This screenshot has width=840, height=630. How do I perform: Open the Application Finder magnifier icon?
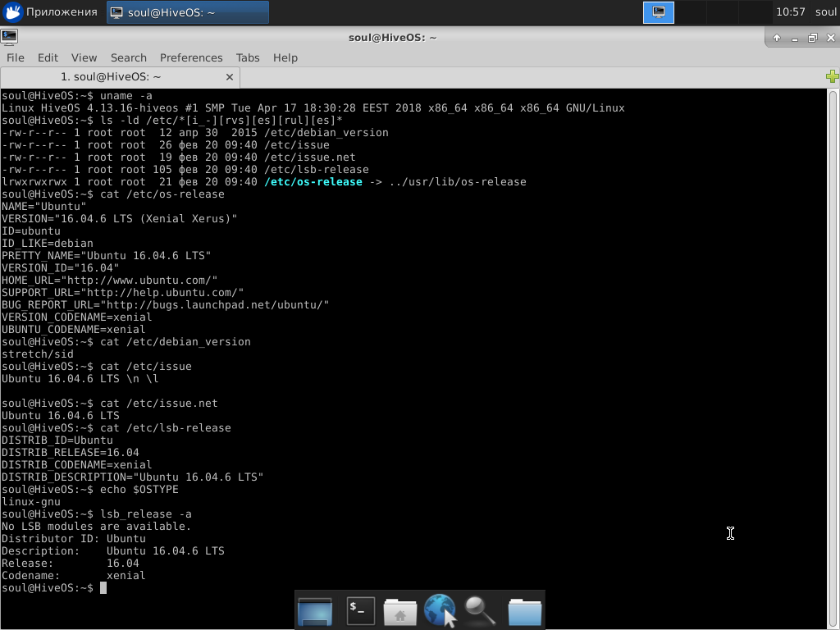coord(479,611)
